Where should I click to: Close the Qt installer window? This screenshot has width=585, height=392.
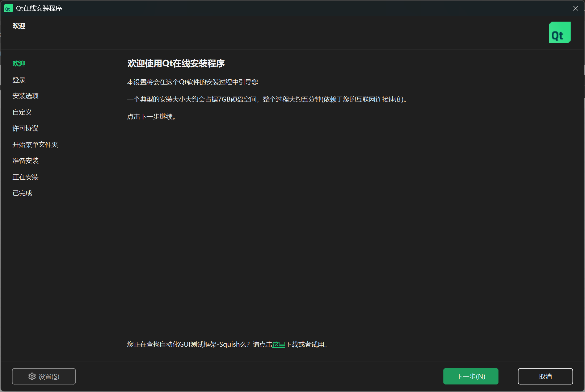tap(575, 8)
